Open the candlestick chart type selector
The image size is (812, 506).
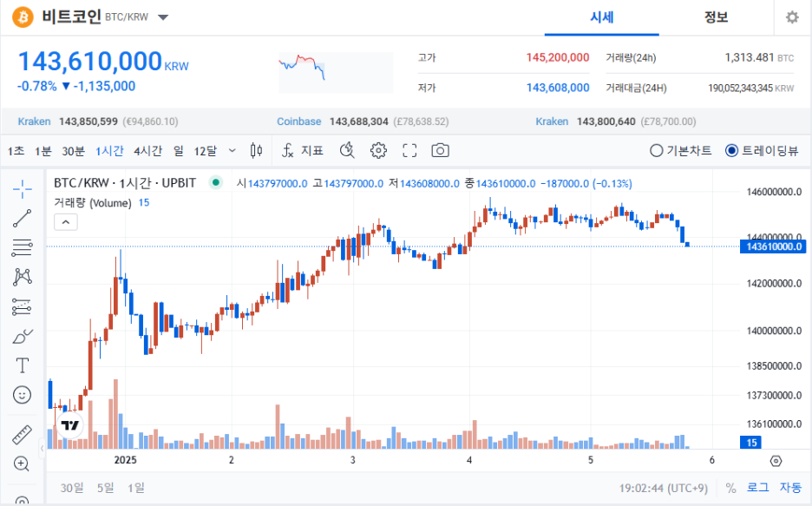tap(256, 151)
